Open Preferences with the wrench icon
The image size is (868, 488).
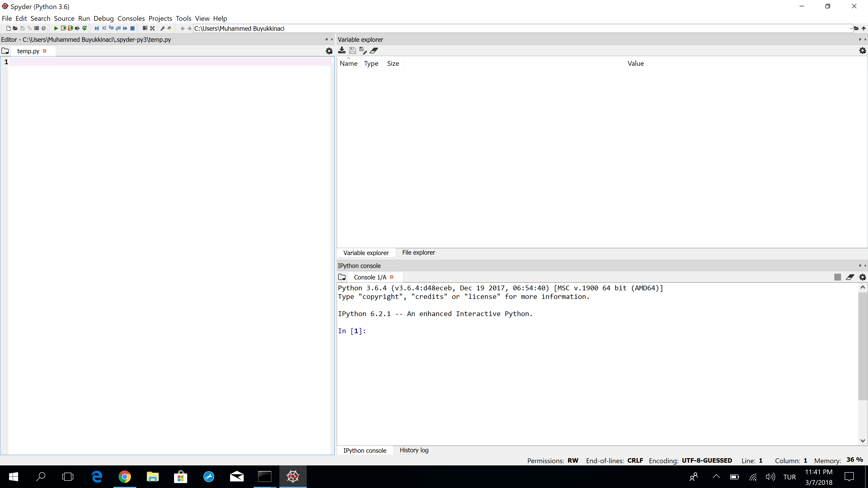[x=163, y=29]
